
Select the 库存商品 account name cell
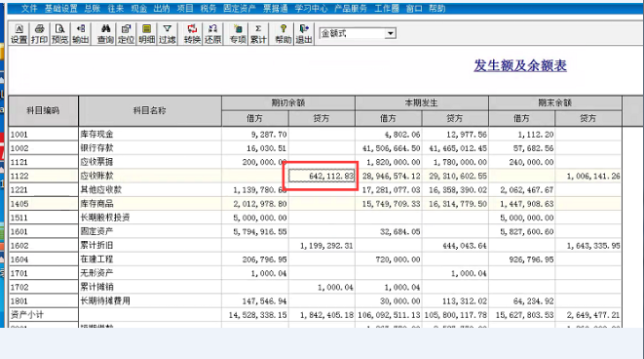(149, 204)
